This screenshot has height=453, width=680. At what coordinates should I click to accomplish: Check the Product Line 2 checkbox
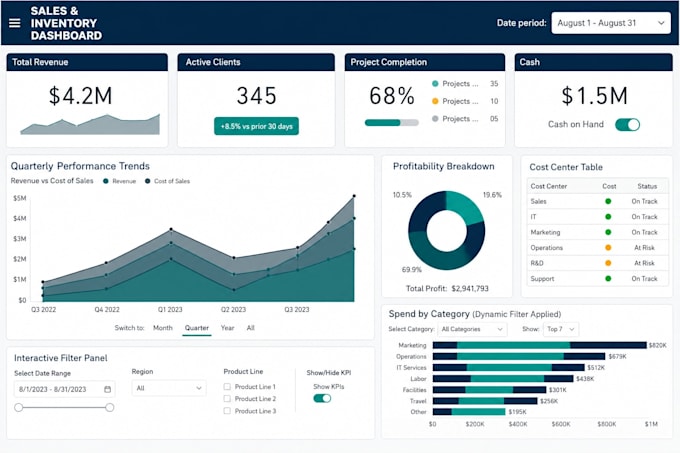click(227, 398)
